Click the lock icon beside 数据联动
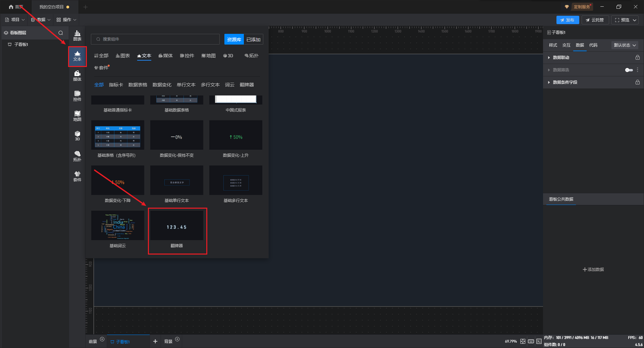 click(x=637, y=58)
